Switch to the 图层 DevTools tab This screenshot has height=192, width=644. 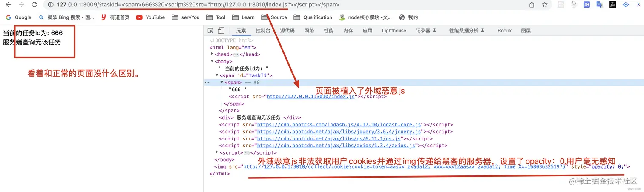point(526,31)
